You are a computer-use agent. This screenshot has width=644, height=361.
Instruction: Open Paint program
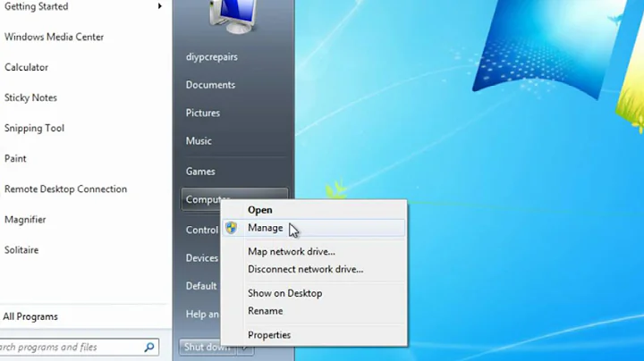[15, 159]
